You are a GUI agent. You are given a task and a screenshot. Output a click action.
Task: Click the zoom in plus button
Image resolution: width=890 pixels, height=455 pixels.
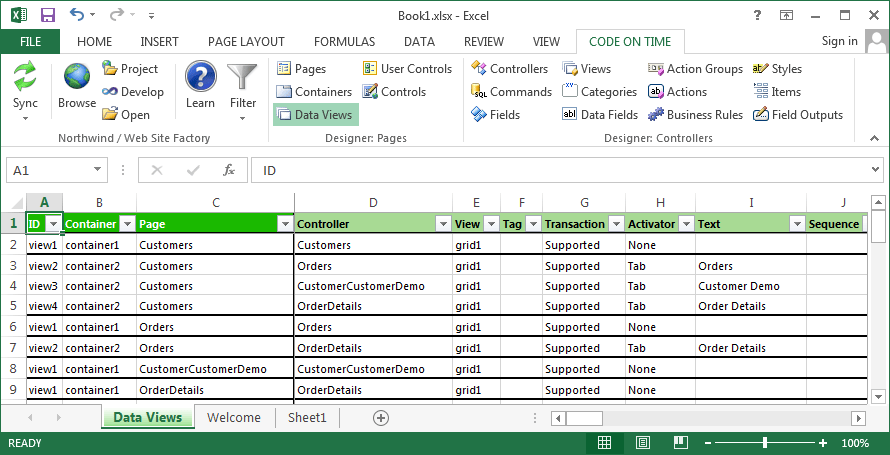(x=823, y=443)
